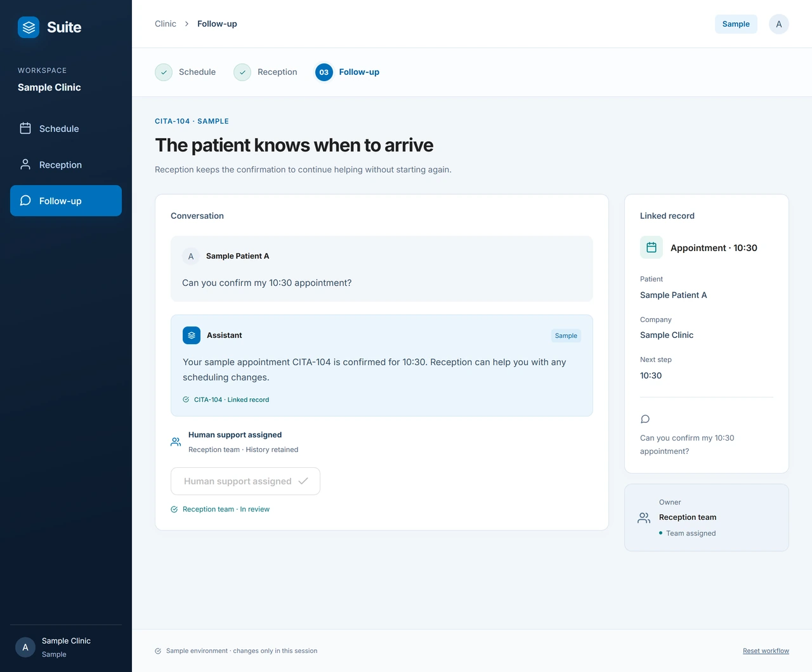The image size is (812, 672).
Task: Click the Human support assigned button
Action: coord(246,481)
